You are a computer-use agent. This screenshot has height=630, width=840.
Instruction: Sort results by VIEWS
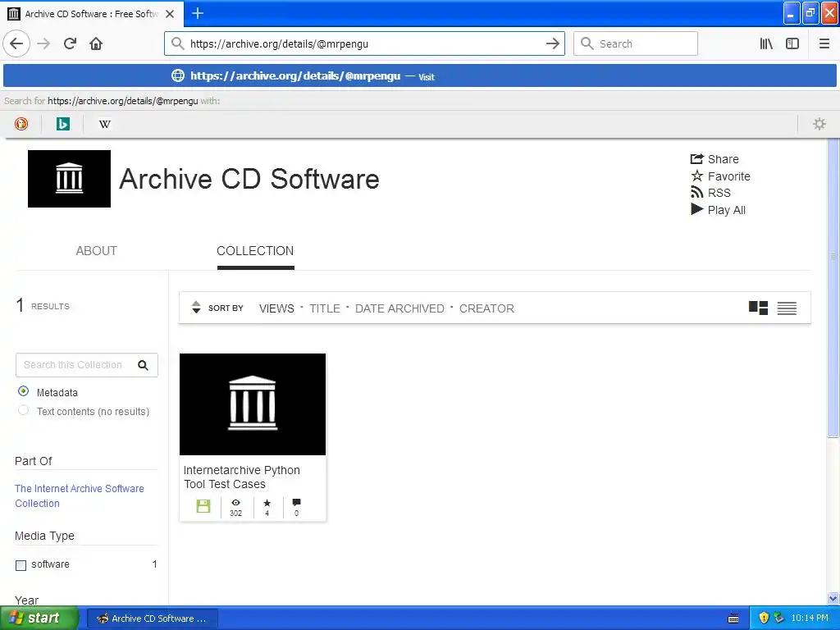tap(276, 308)
